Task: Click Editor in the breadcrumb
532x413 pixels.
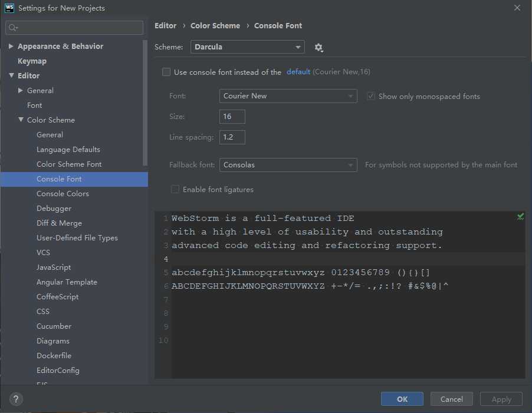Action: coord(165,26)
